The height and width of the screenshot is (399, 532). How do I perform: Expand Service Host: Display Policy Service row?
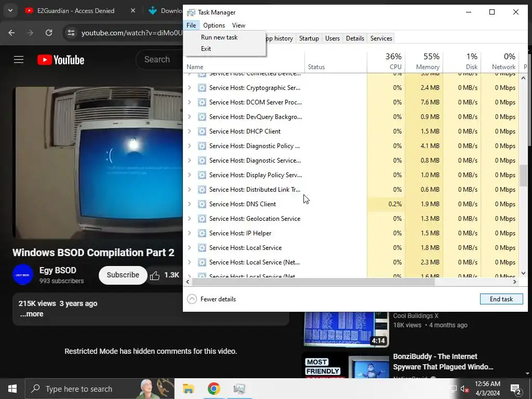(x=189, y=175)
